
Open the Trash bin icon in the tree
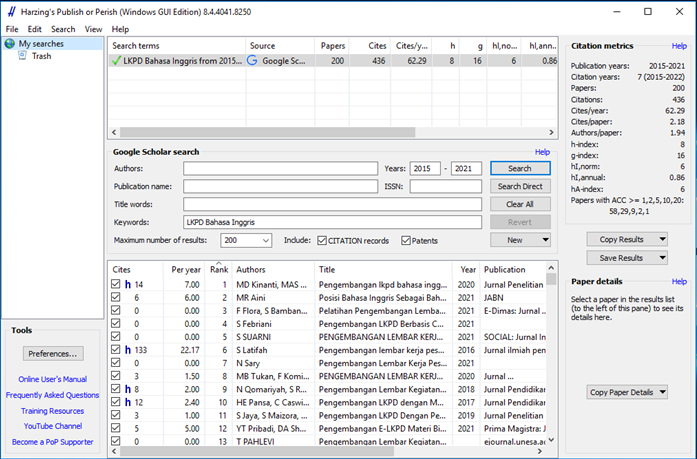pos(22,56)
